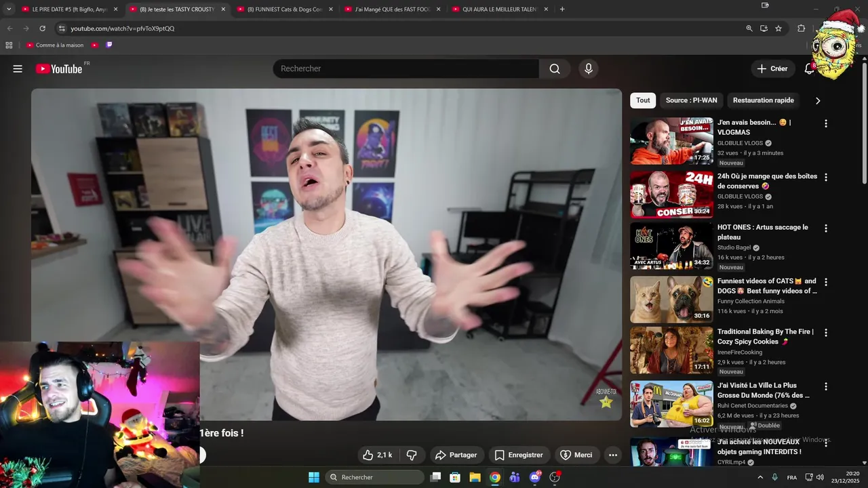This screenshot has height=488, width=868.
Task: Close the FUNNIEST Cats & Dogs tab
Action: (x=331, y=9)
